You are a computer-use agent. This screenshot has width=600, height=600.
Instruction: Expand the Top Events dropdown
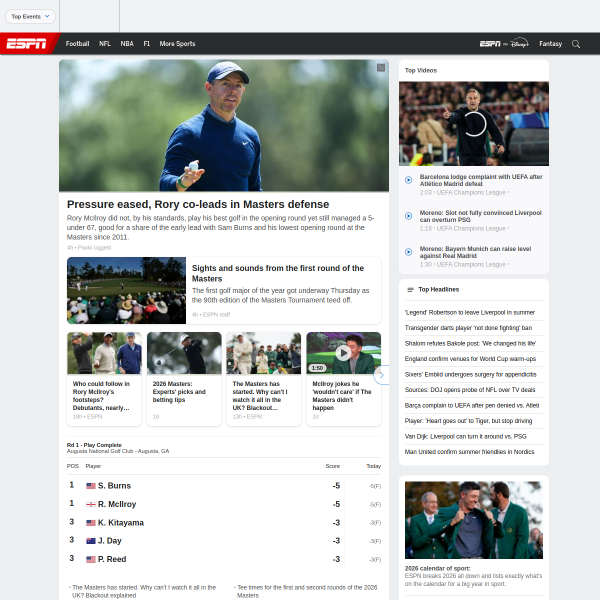pyautogui.click(x=30, y=16)
